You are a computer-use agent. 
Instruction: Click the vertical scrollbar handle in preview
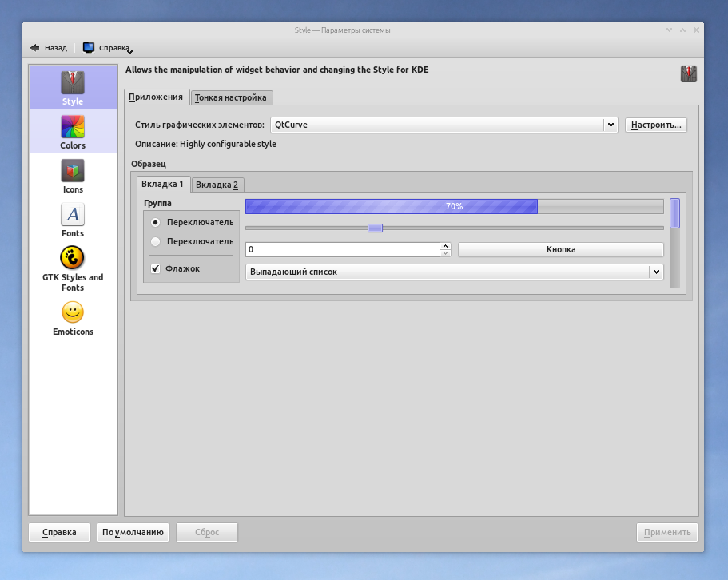(x=675, y=213)
